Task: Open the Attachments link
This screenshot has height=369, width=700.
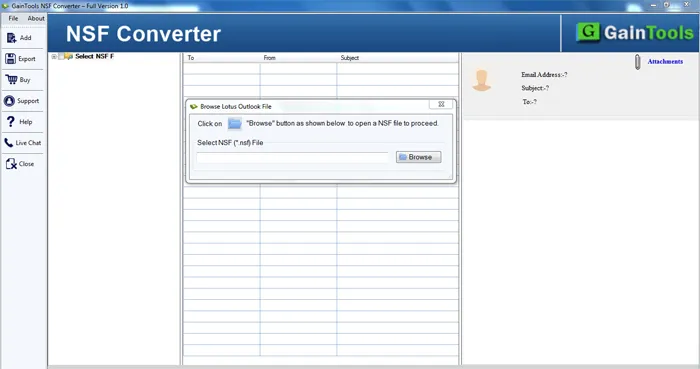Action: [x=665, y=62]
